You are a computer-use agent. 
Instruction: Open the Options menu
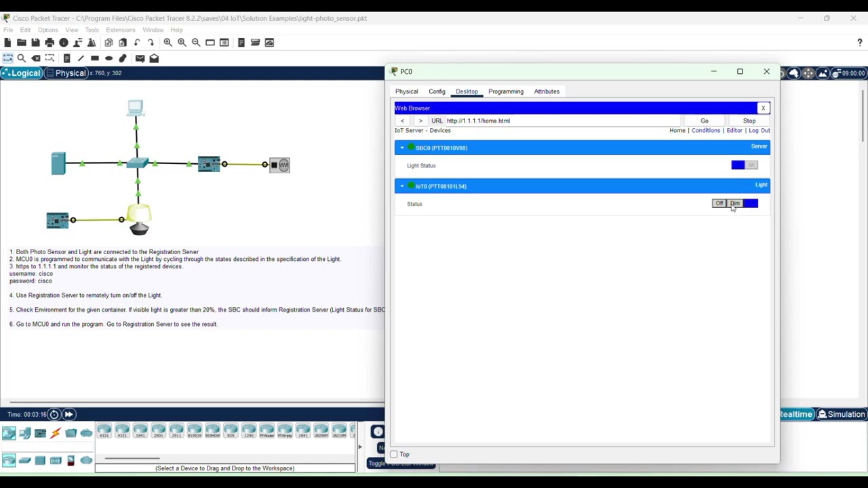pos(47,30)
